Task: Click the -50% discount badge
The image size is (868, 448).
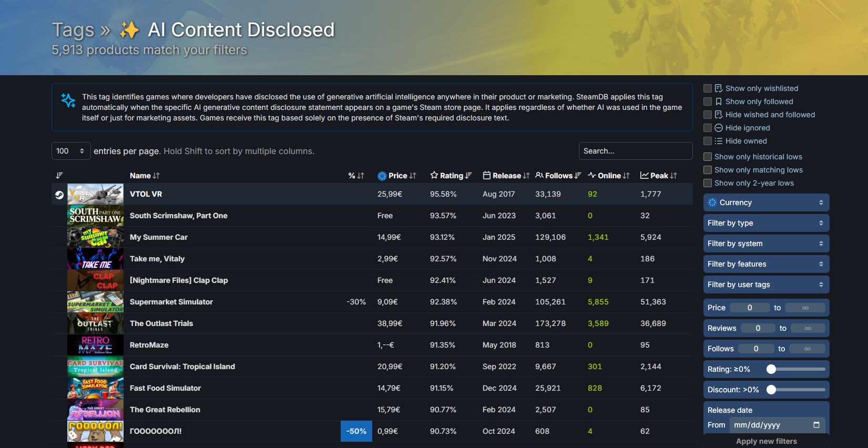Action: tap(356, 431)
